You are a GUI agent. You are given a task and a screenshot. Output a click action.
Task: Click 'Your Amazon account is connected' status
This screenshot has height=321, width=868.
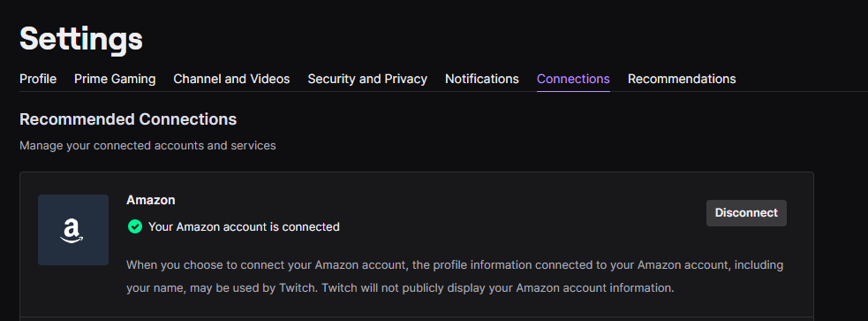coord(244,226)
